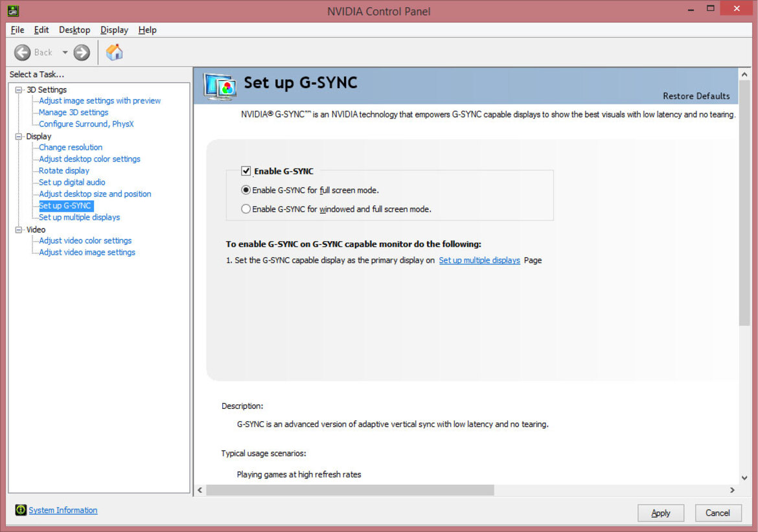Screen dimensions: 758x532
Task: Open Adjust video color settings
Action: 85,240
